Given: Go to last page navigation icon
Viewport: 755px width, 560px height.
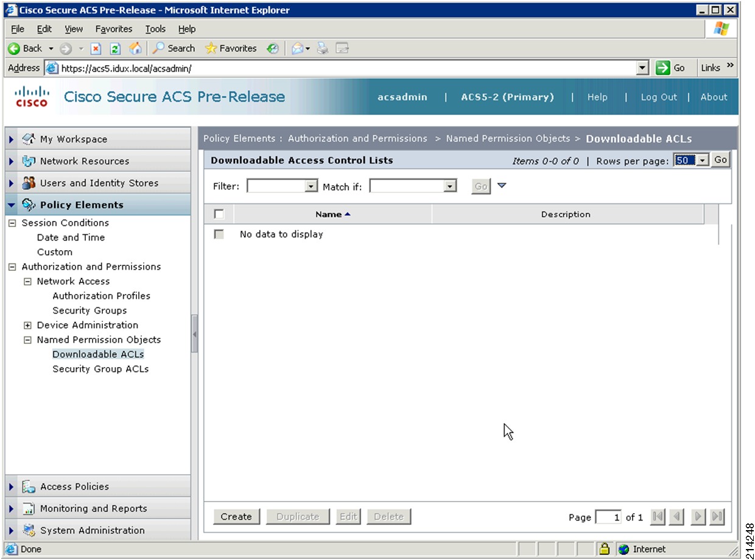Looking at the screenshot, I should tap(718, 517).
